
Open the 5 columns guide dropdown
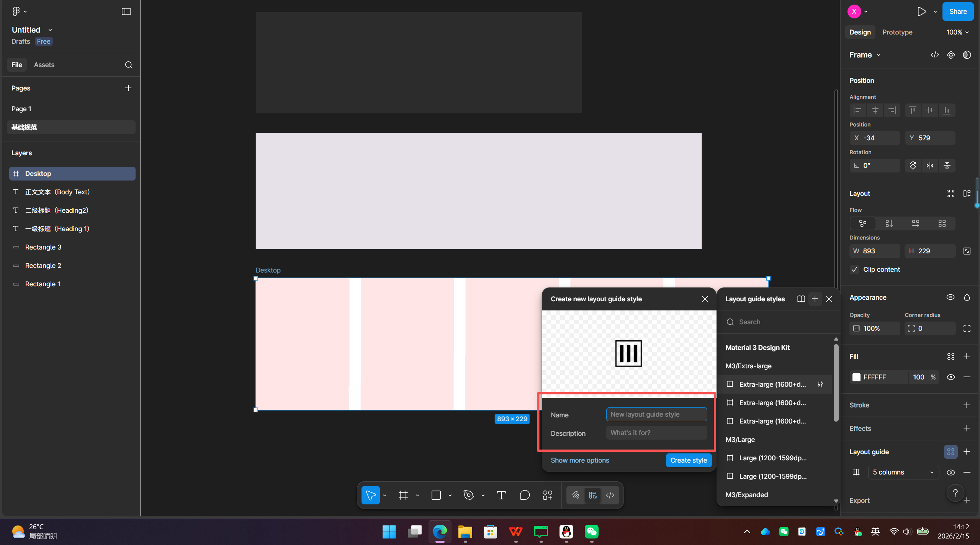[903, 472]
